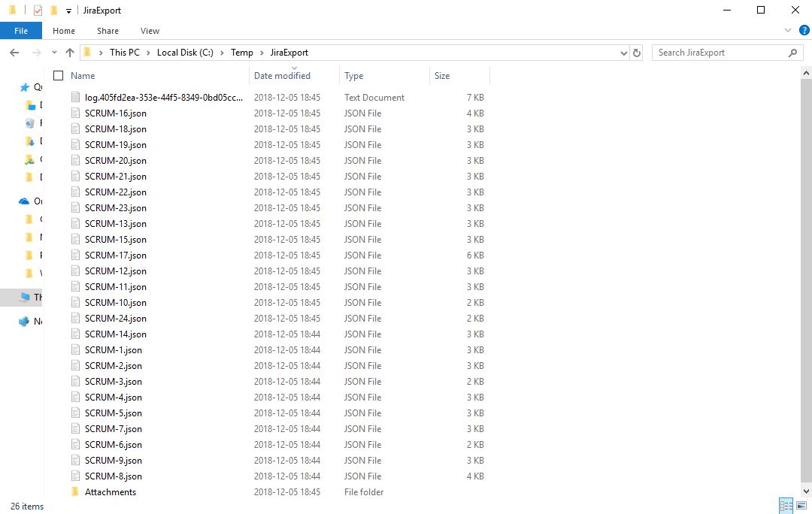This screenshot has width=812, height=514.
Task: Open the Share ribbon tab
Action: pyautogui.click(x=108, y=31)
